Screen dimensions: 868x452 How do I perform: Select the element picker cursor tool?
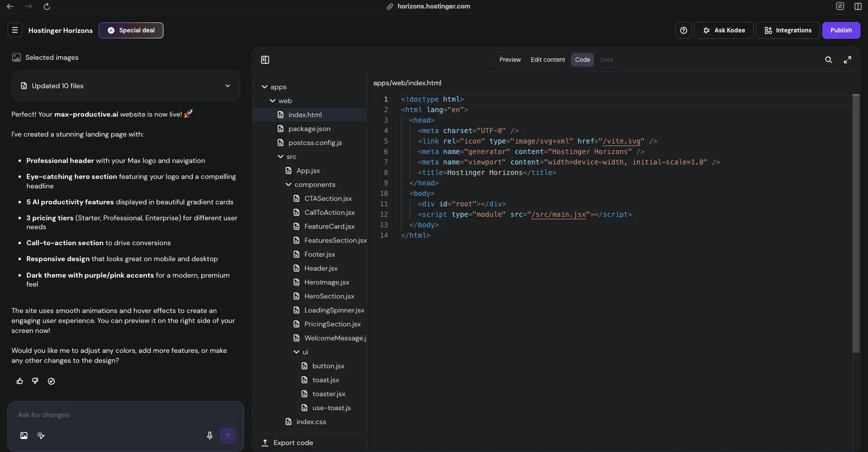click(41, 436)
